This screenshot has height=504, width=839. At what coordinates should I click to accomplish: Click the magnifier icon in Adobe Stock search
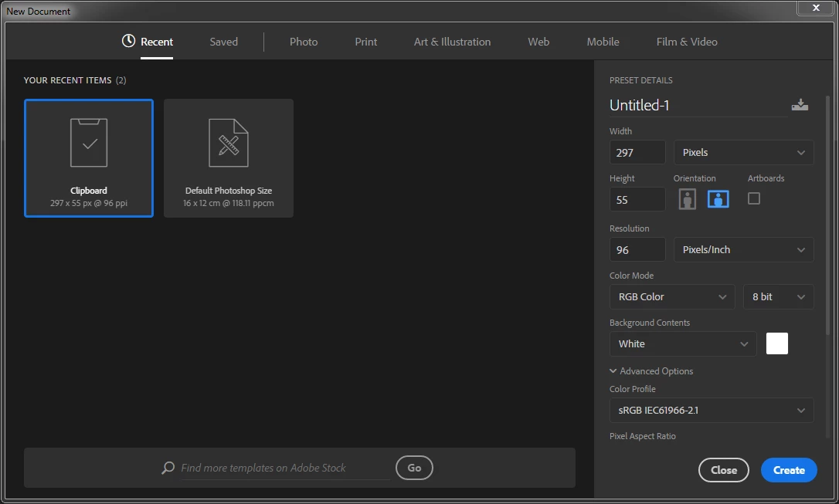point(168,468)
